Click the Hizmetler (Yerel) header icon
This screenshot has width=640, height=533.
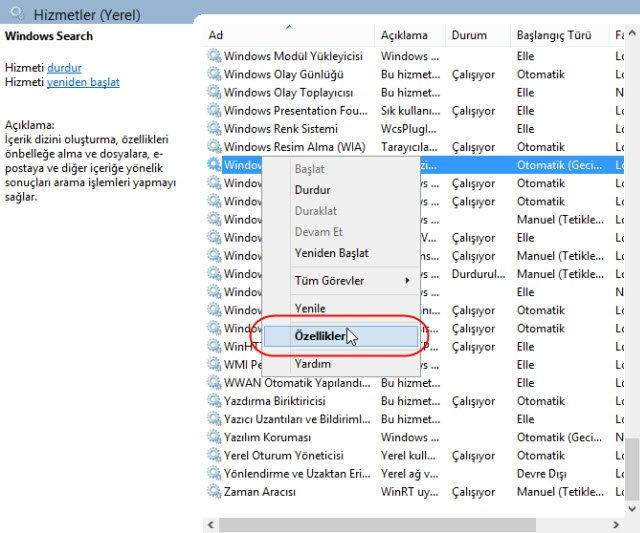(18, 13)
